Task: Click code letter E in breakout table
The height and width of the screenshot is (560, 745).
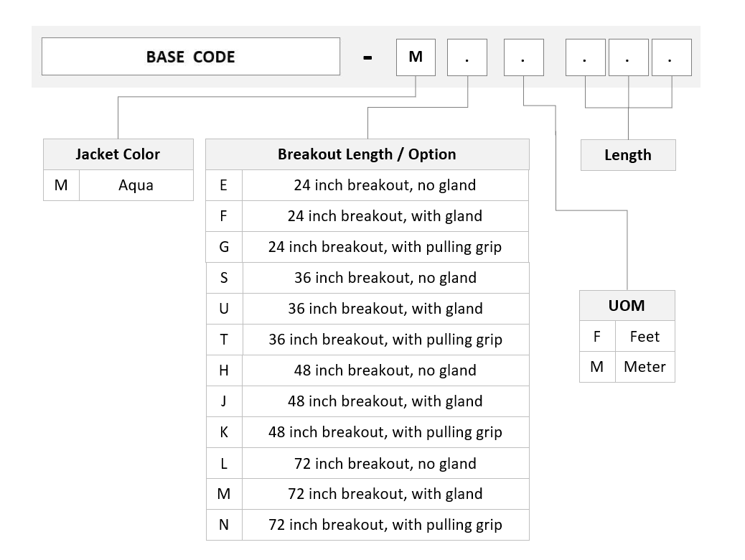Action: [x=224, y=185]
